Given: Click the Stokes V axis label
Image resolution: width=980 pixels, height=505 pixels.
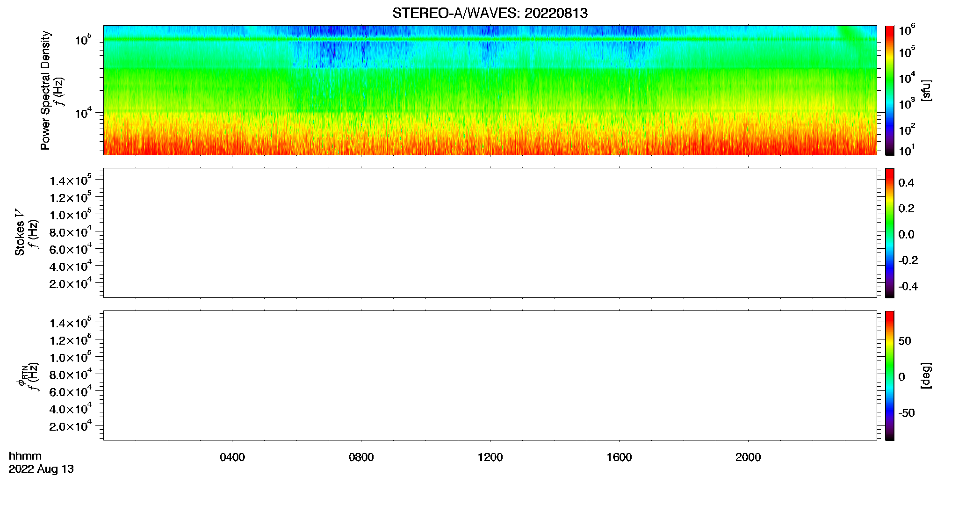Looking at the screenshot, I should pos(20,232).
